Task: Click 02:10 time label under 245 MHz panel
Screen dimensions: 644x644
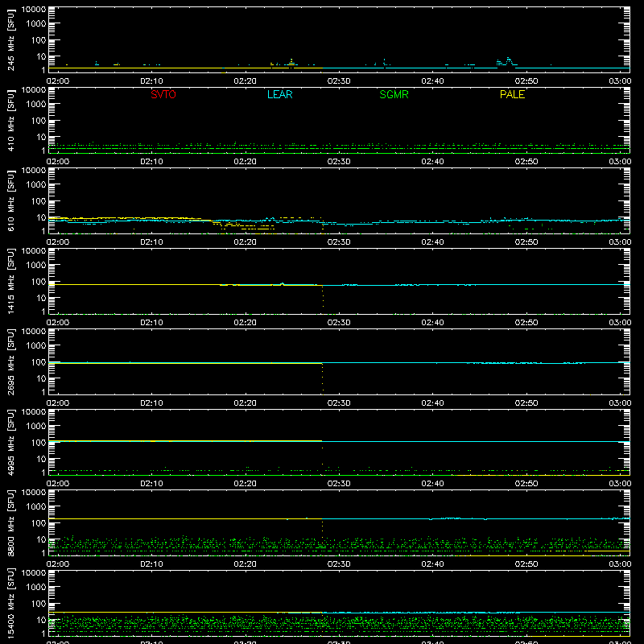Action: (x=151, y=81)
